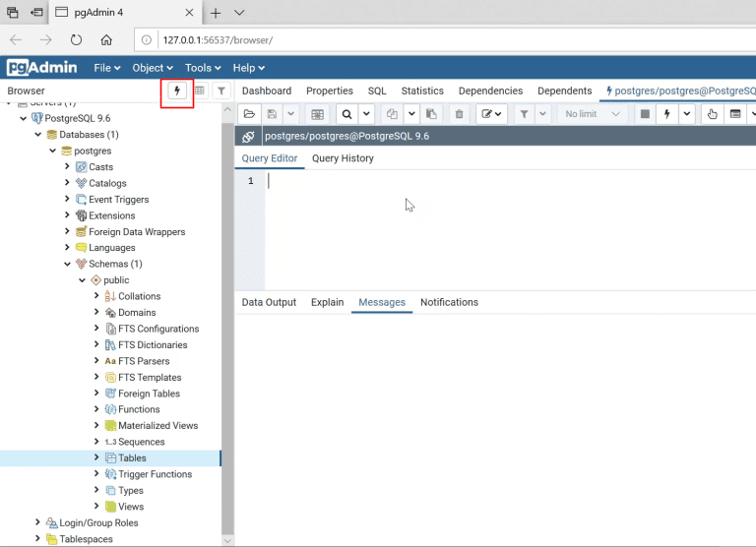Click the browser Refresh button
Image resolution: width=756 pixels, height=547 pixels.
click(x=76, y=40)
